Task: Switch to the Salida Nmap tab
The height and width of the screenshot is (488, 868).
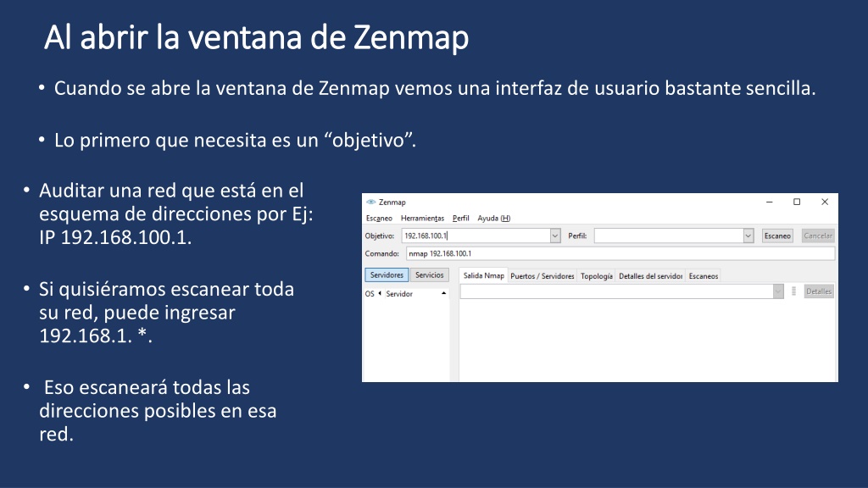Action: pyautogui.click(x=483, y=275)
